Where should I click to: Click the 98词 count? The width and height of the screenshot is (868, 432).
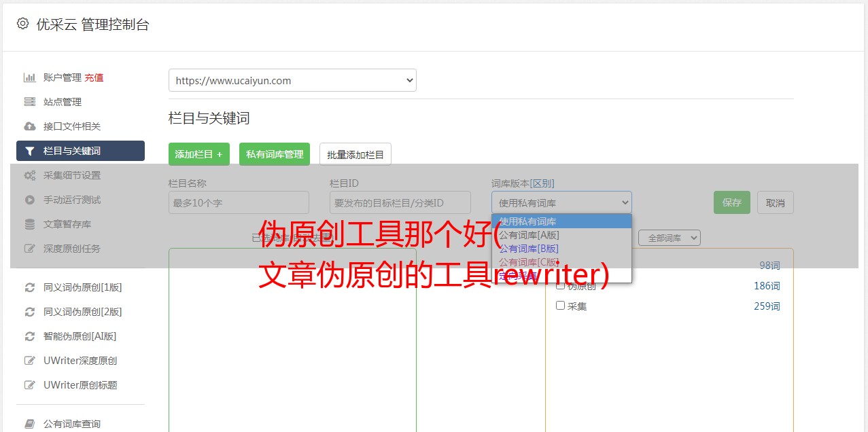[x=769, y=266]
